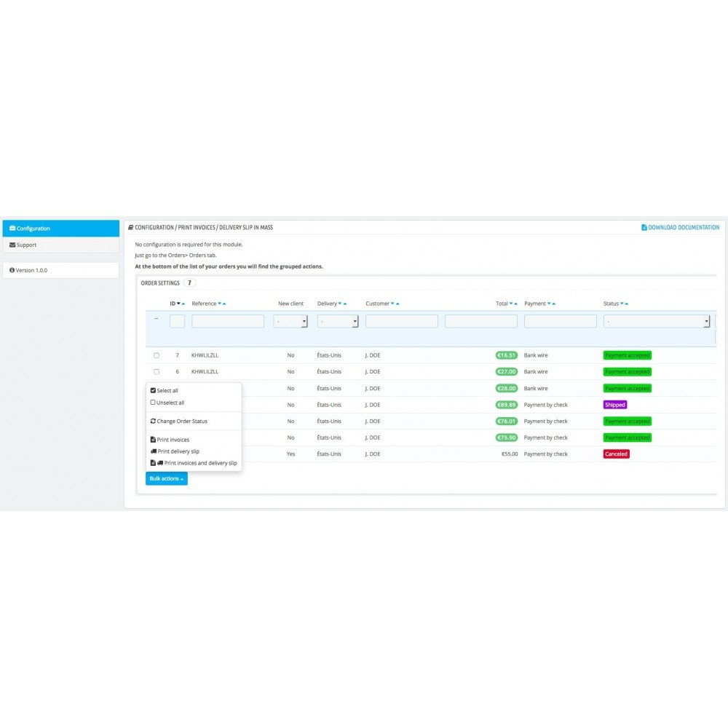Focus the Customer filter field
The image size is (728, 728).
[x=402, y=321]
